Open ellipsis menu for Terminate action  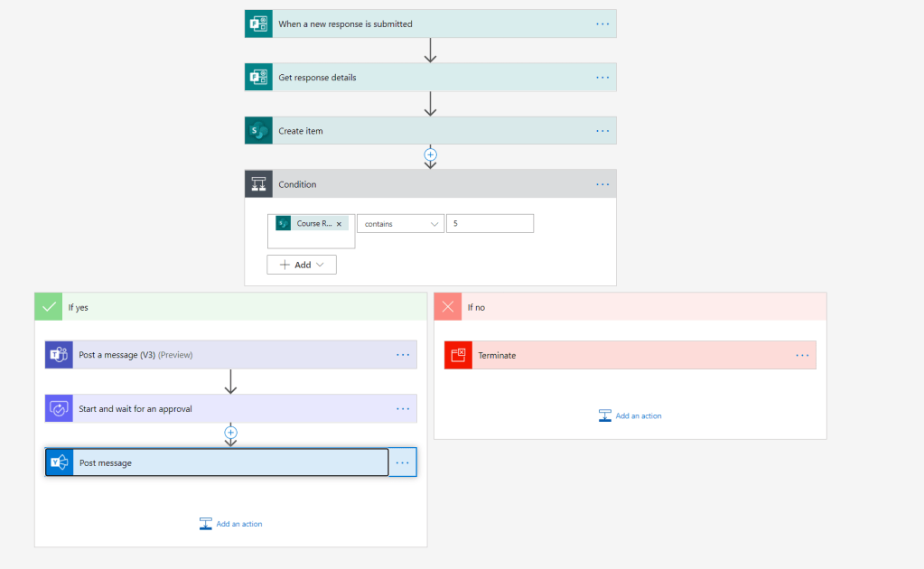coord(802,355)
